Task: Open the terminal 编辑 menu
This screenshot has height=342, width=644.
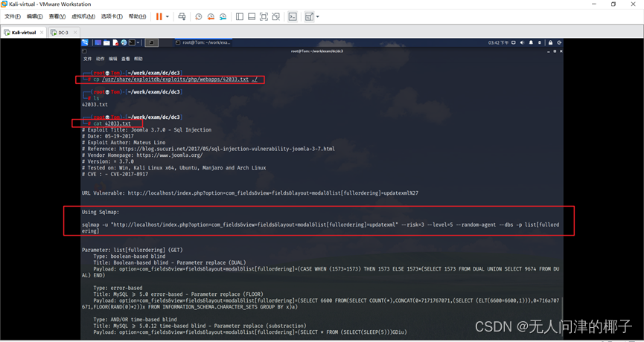Action: (113, 59)
